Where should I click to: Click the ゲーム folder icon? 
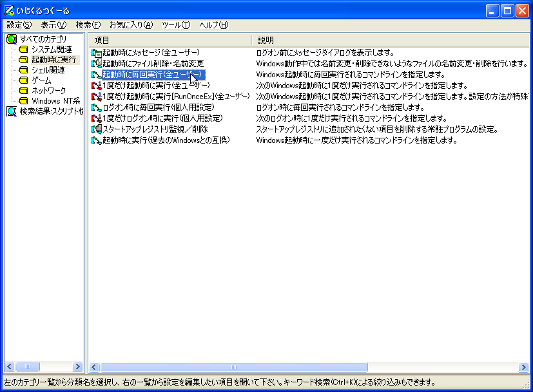pyautogui.click(x=23, y=80)
